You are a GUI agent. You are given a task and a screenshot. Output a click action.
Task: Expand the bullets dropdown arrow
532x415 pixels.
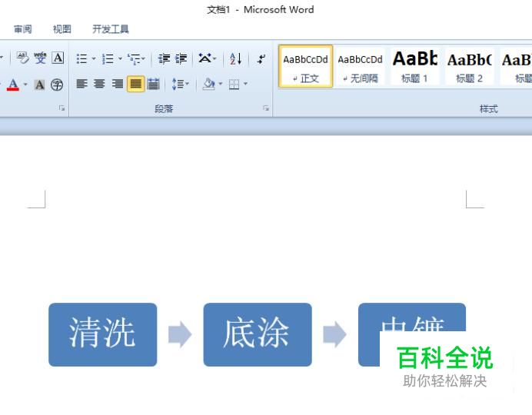coord(94,58)
